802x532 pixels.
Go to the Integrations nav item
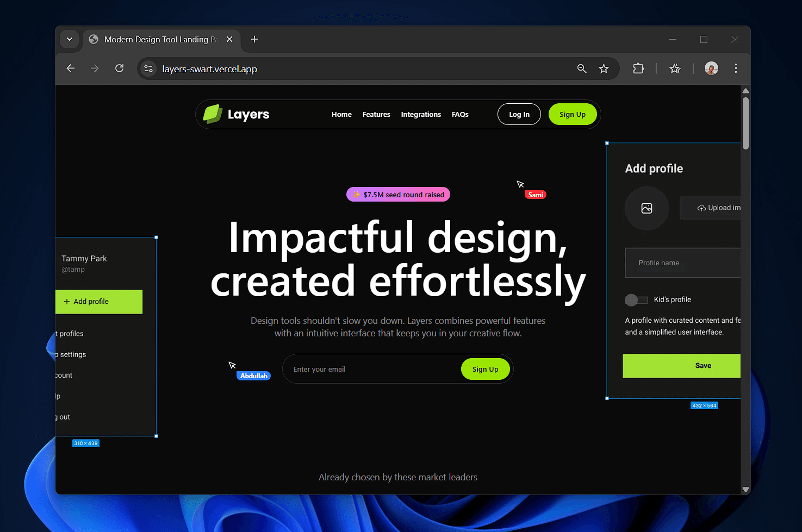[421, 115]
